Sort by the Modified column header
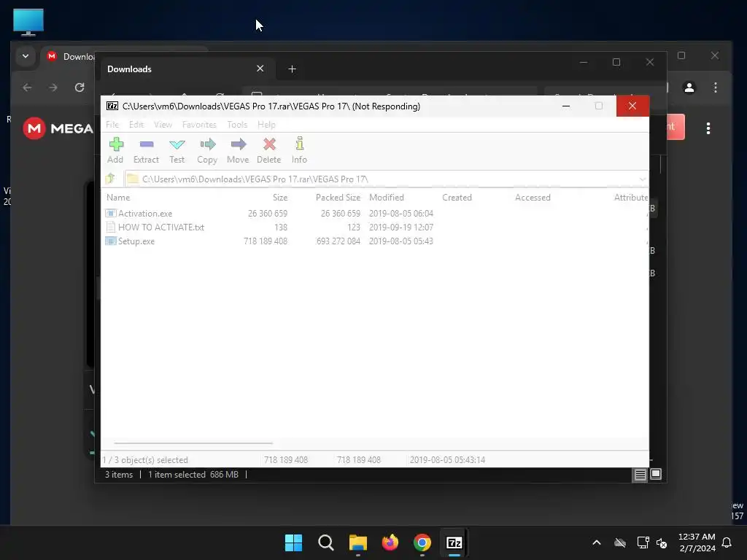 (x=387, y=197)
